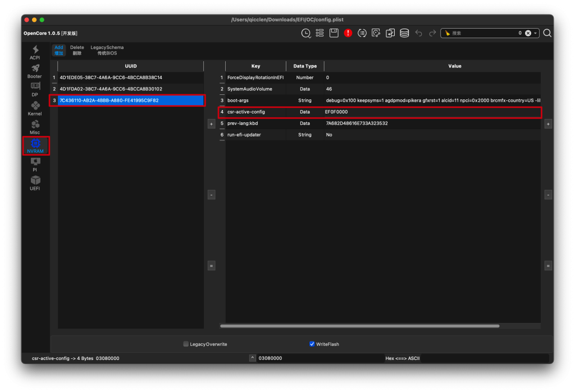Click the clock history toolbar icon
The image size is (575, 392).
click(306, 33)
